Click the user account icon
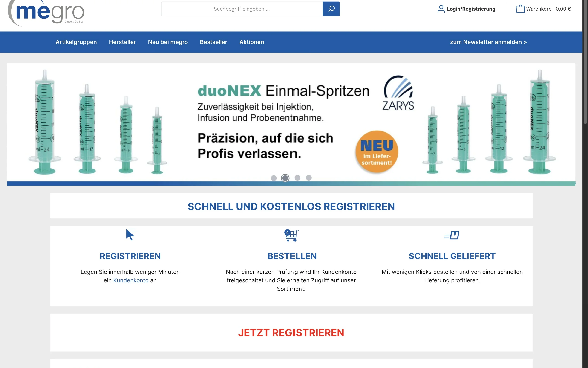 click(441, 9)
